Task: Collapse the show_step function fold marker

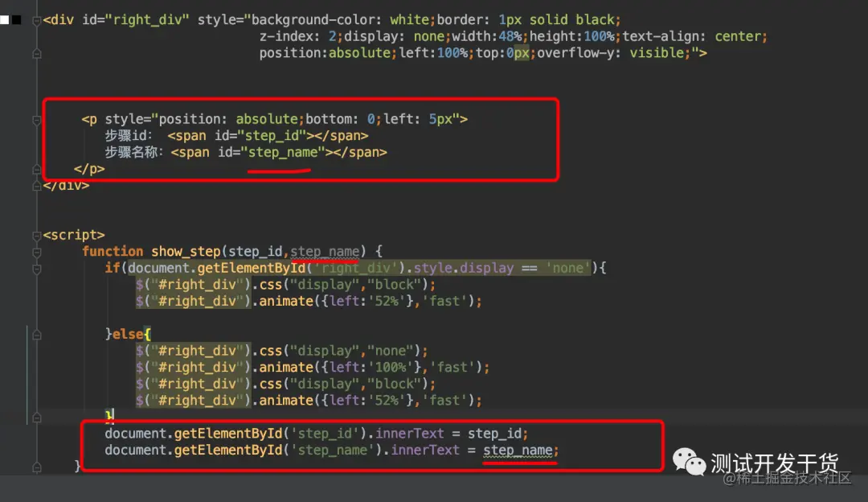Action: [36, 253]
